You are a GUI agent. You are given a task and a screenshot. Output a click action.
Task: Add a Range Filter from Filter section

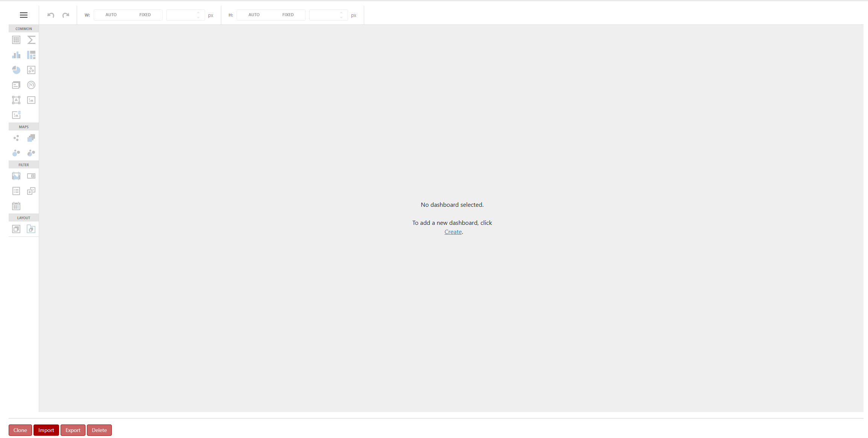click(16, 176)
